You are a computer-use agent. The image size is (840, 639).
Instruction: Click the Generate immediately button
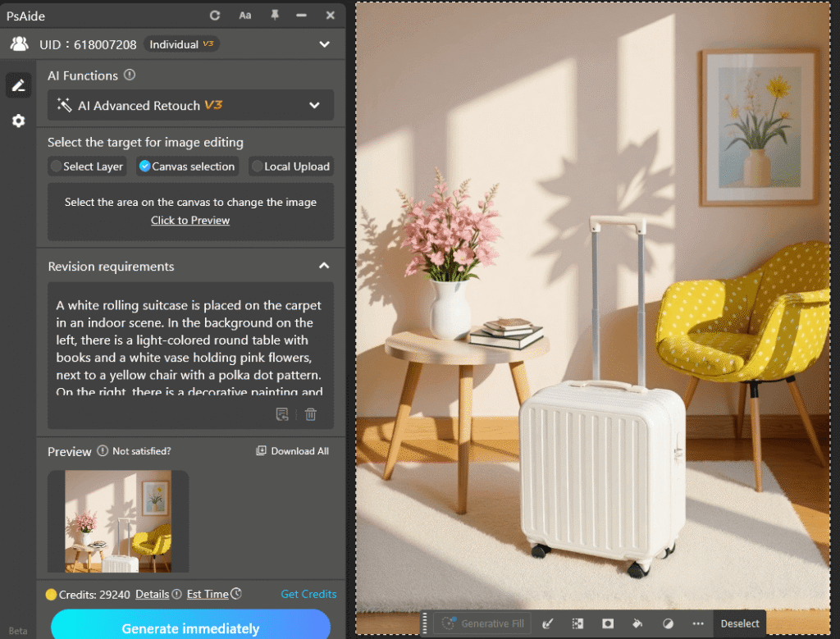click(190, 628)
